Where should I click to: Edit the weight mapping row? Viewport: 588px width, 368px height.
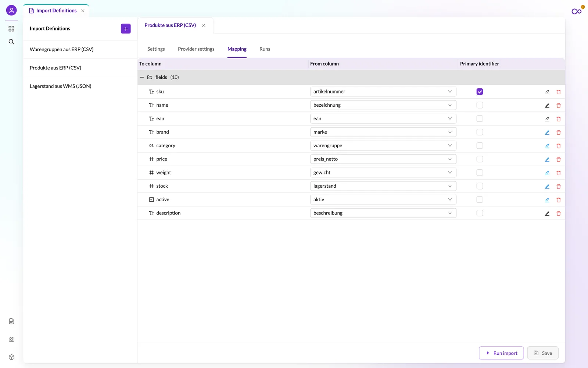pyautogui.click(x=547, y=173)
